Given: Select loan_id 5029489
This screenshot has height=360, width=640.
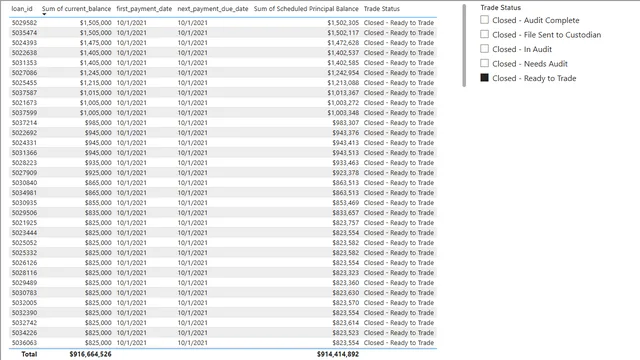Looking at the screenshot, I should [x=24, y=283].
